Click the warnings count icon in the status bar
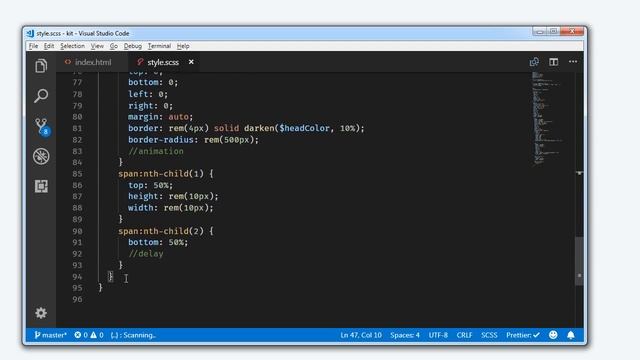640x360 pixels. [93, 335]
